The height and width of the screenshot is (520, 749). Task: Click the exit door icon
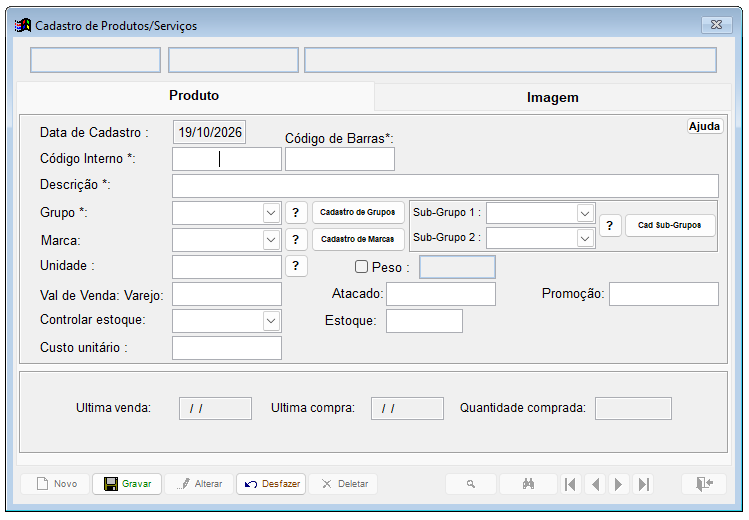pyautogui.click(x=705, y=484)
